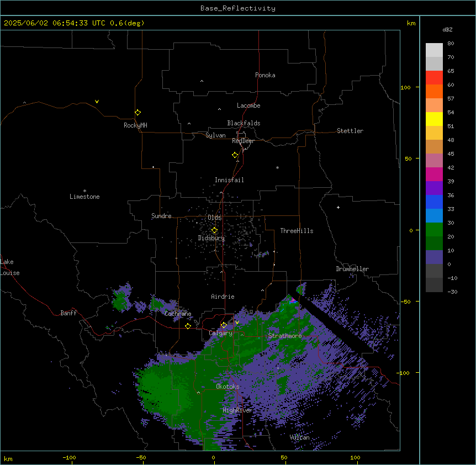Click the Sylvan label
Viewport: 476px width, 465px height.
pyautogui.click(x=215, y=135)
